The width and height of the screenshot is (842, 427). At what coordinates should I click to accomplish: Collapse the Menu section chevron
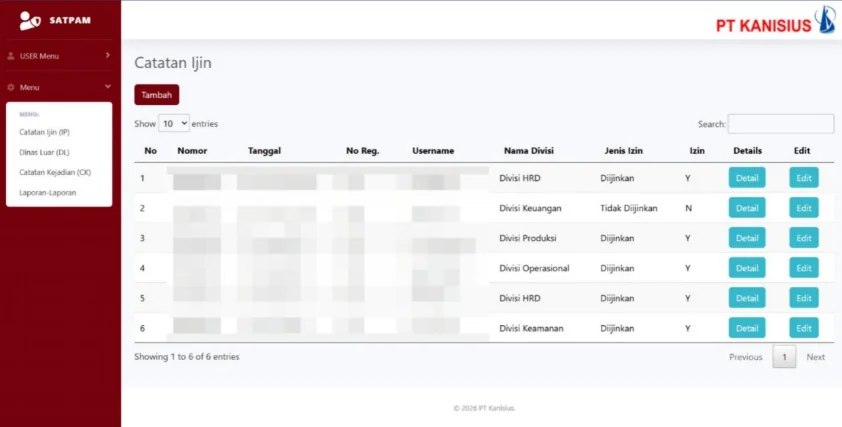[108, 86]
